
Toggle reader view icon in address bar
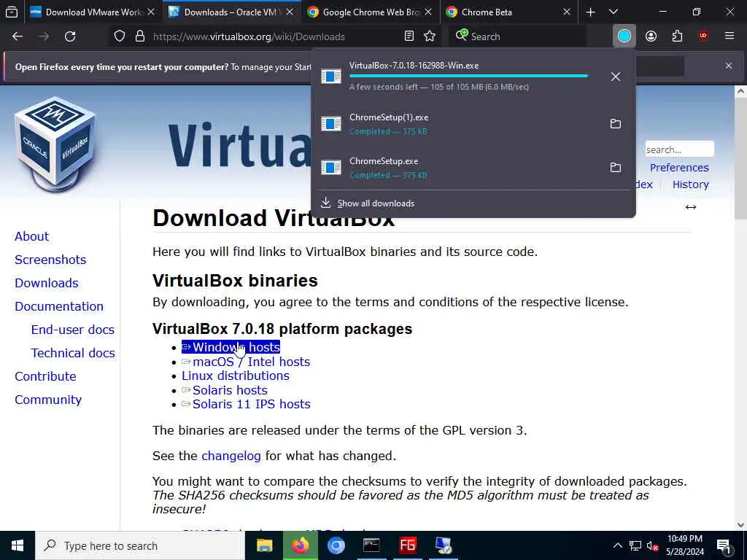point(409,36)
